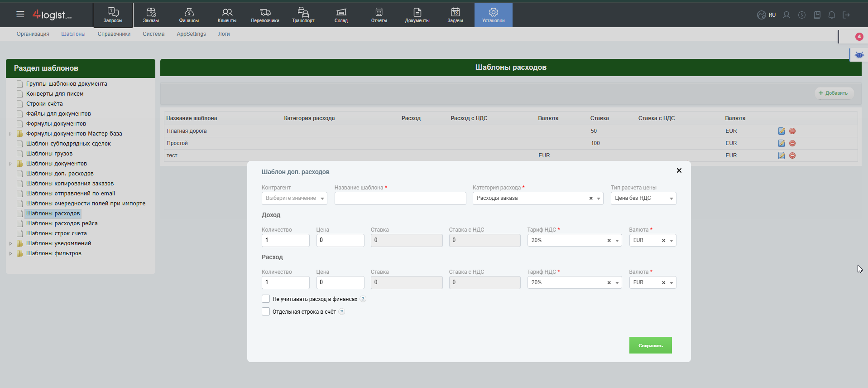Click the Добавить button

(834, 93)
